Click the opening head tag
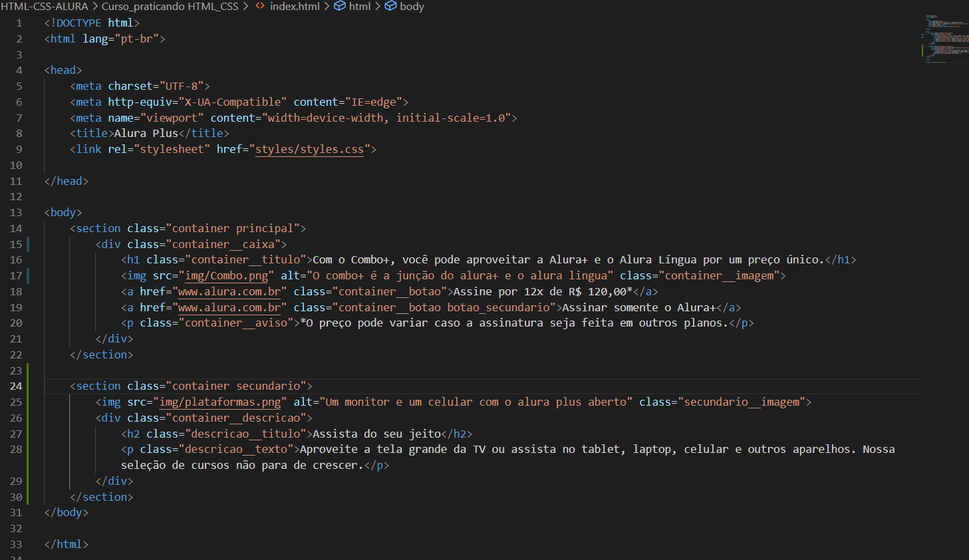The height and width of the screenshot is (560, 969). pyautogui.click(x=63, y=70)
